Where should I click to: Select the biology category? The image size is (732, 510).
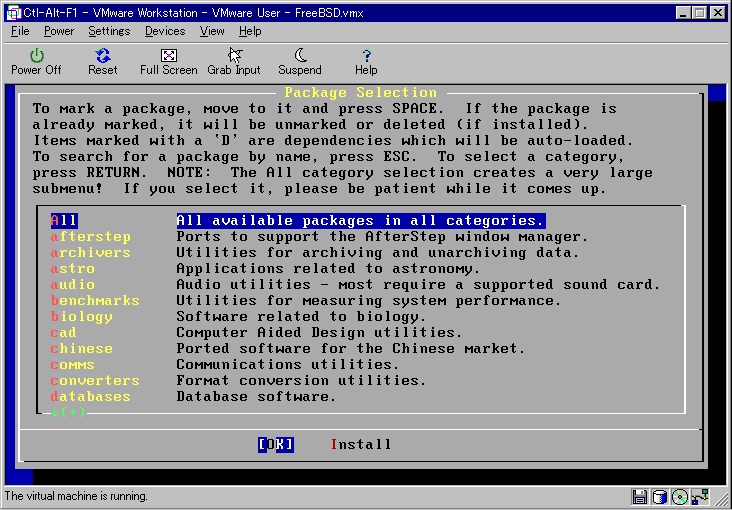[82, 317]
